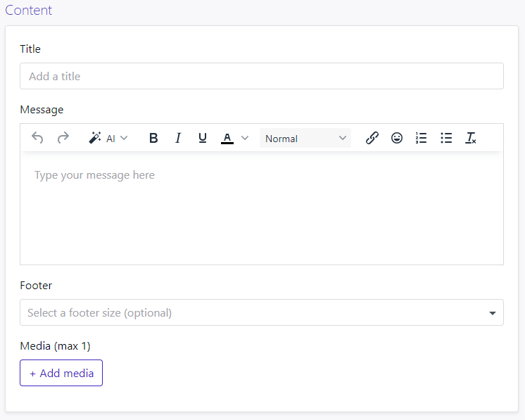This screenshot has width=525, height=420.
Task: Click into the 'Type your message here' editor
Action: click(261, 208)
